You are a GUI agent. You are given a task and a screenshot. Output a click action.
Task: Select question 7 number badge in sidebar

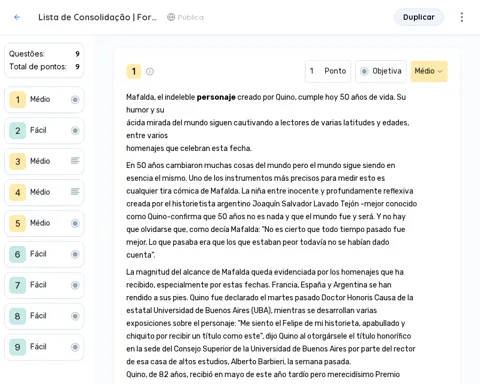tap(17, 285)
